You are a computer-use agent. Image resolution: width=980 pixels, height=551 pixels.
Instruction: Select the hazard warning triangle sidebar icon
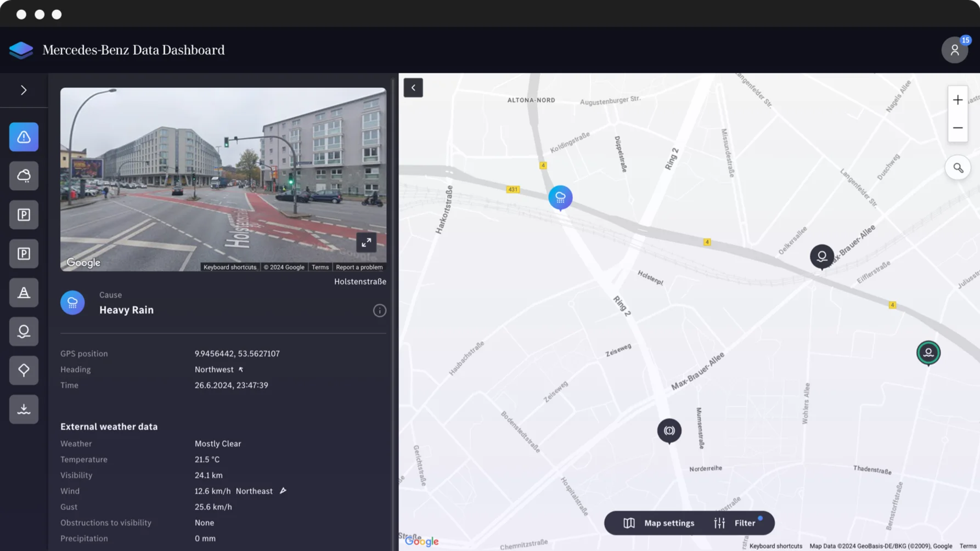[24, 137]
